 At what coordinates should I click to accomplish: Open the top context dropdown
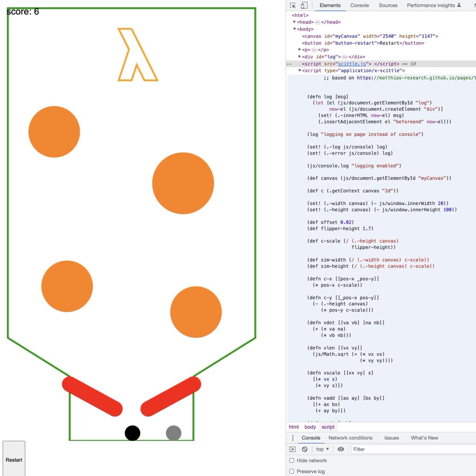[x=322, y=449]
